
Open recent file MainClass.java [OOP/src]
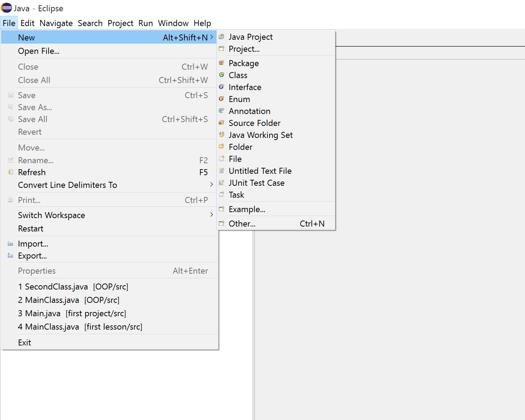pyautogui.click(x=109, y=300)
